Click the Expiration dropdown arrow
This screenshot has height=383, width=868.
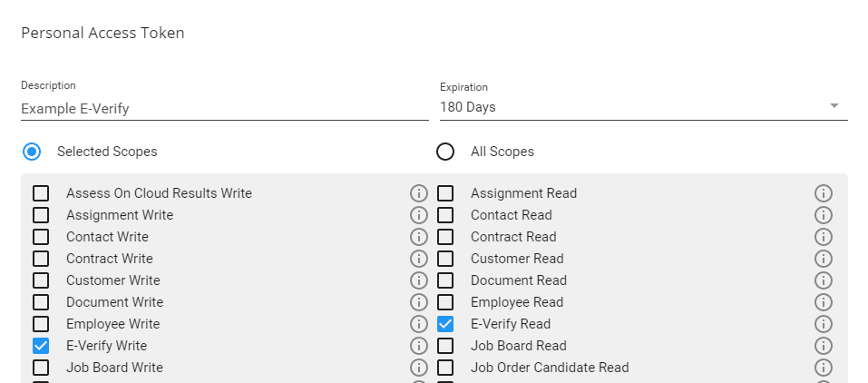tap(834, 107)
